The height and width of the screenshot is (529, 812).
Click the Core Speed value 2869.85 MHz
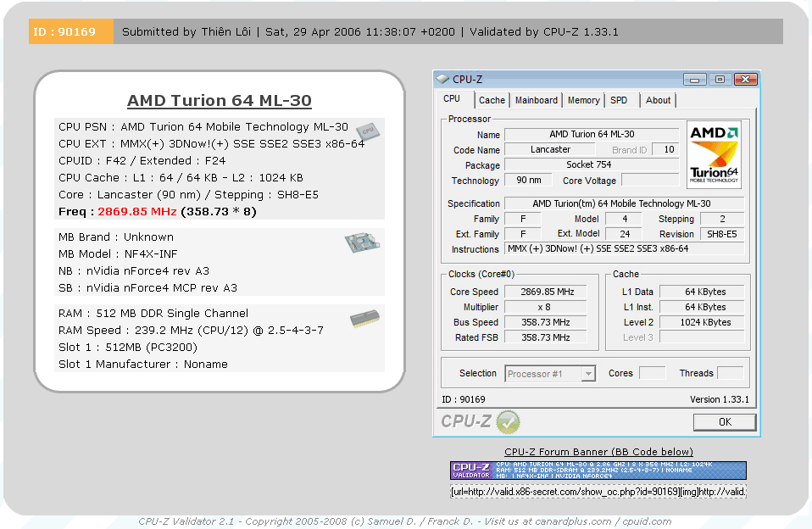tap(546, 292)
